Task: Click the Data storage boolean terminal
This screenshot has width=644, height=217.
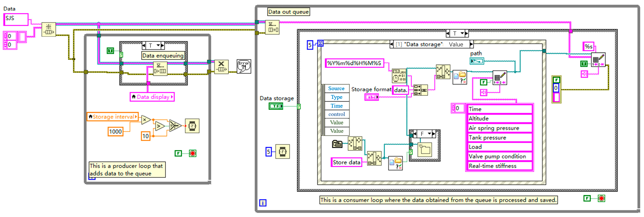Action: tap(276, 106)
